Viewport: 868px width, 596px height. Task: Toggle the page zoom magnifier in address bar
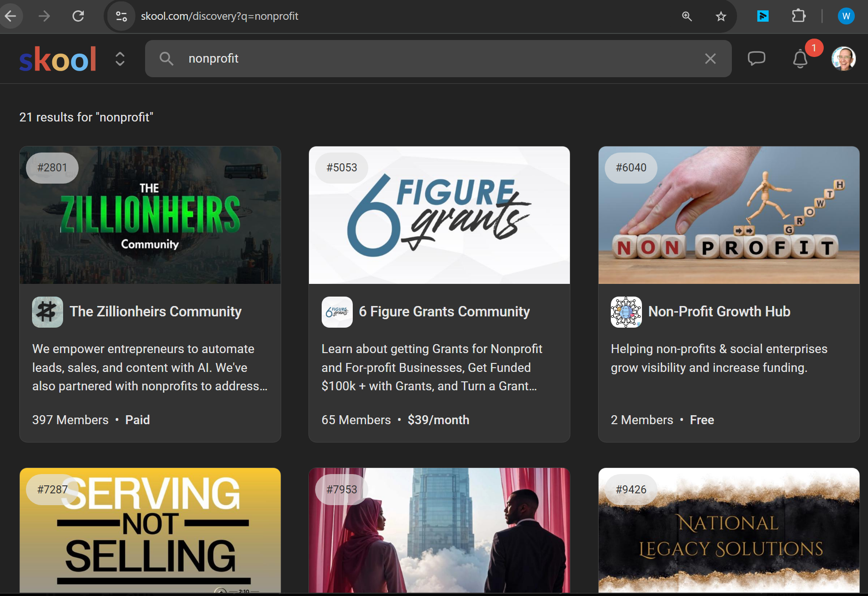pos(687,16)
